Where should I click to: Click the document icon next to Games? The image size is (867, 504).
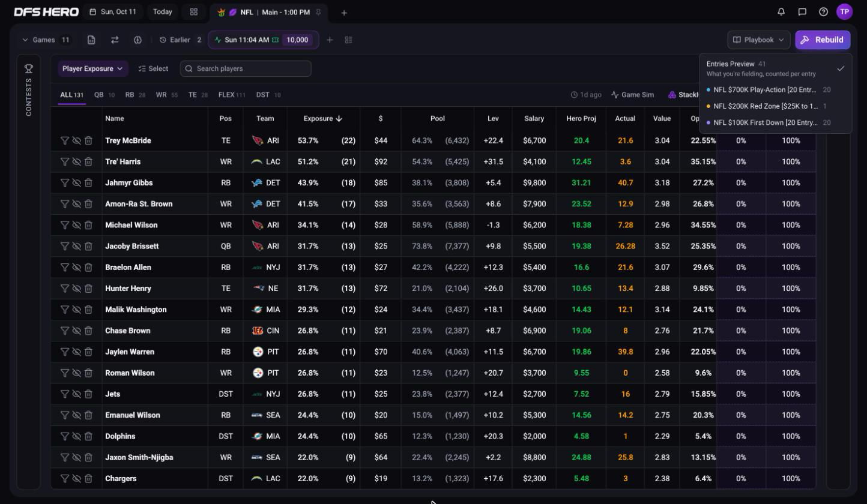(x=91, y=40)
